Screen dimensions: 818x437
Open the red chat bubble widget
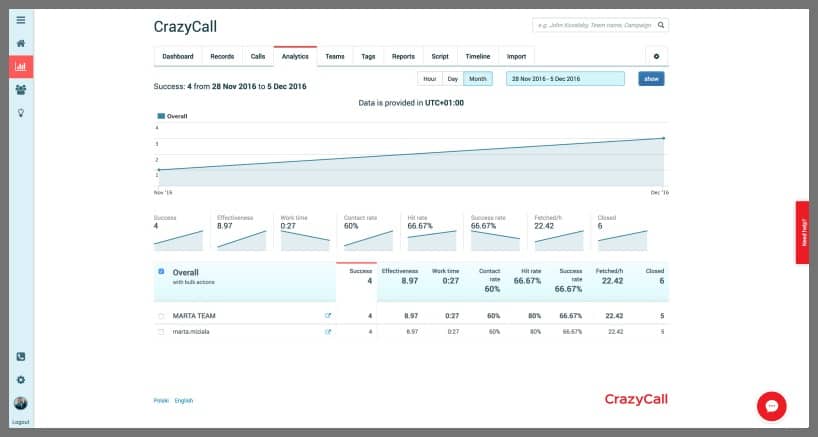coord(771,405)
